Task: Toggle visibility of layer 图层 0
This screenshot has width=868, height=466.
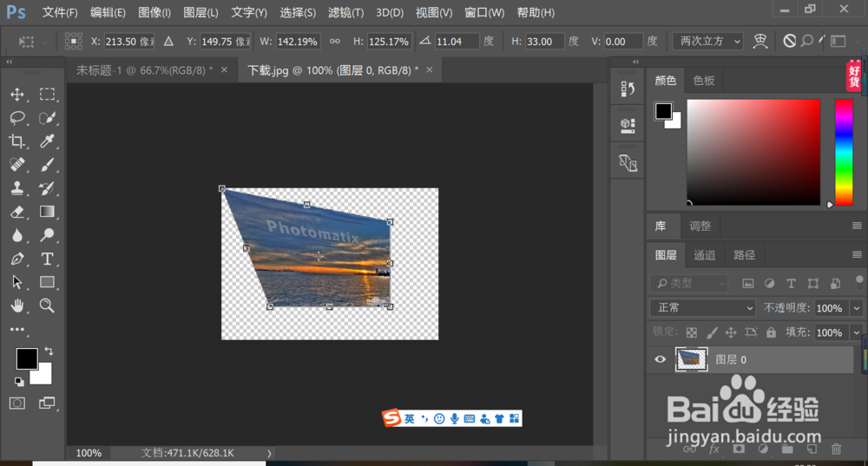Action: (x=660, y=359)
